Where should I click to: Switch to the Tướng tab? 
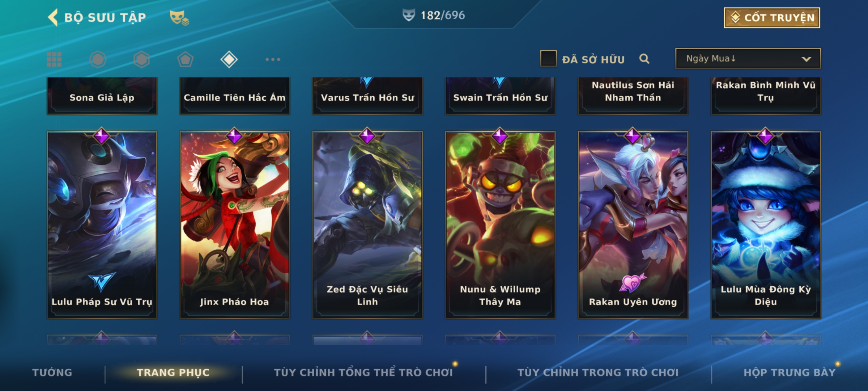point(52,372)
